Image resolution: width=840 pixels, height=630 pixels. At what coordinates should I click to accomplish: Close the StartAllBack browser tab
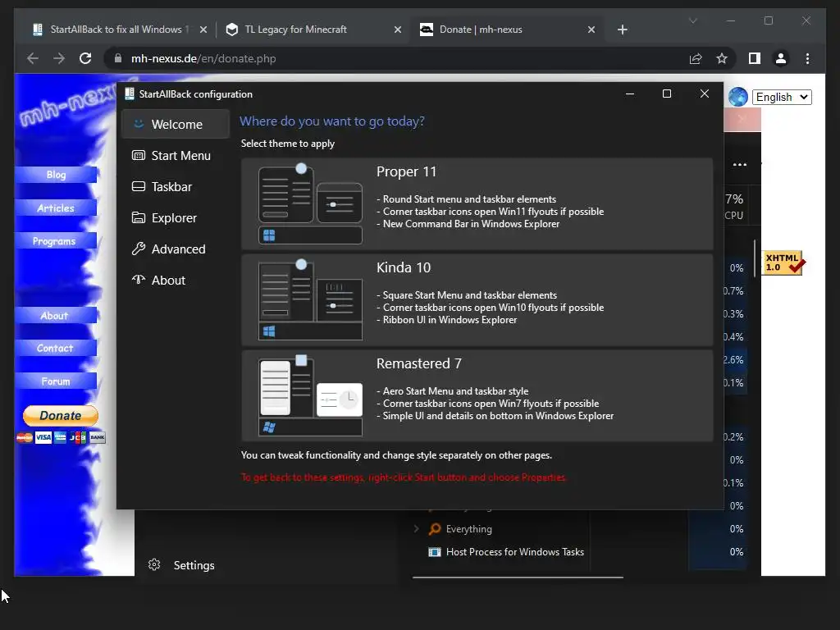coord(203,30)
